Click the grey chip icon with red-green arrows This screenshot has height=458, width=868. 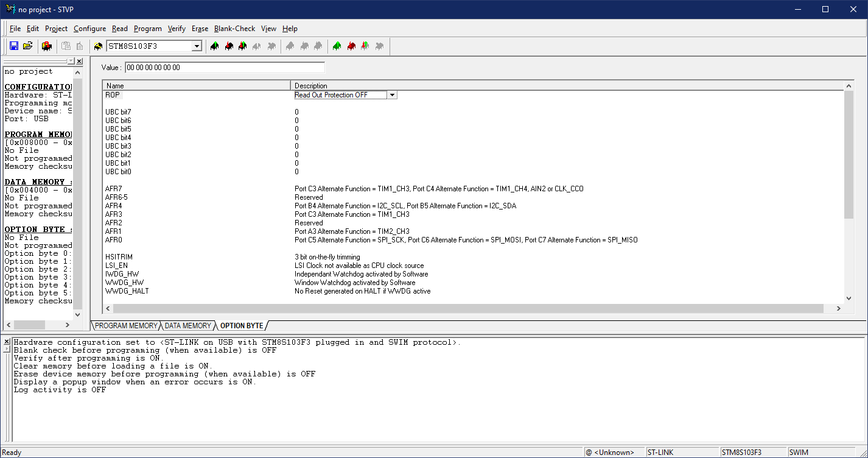365,46
